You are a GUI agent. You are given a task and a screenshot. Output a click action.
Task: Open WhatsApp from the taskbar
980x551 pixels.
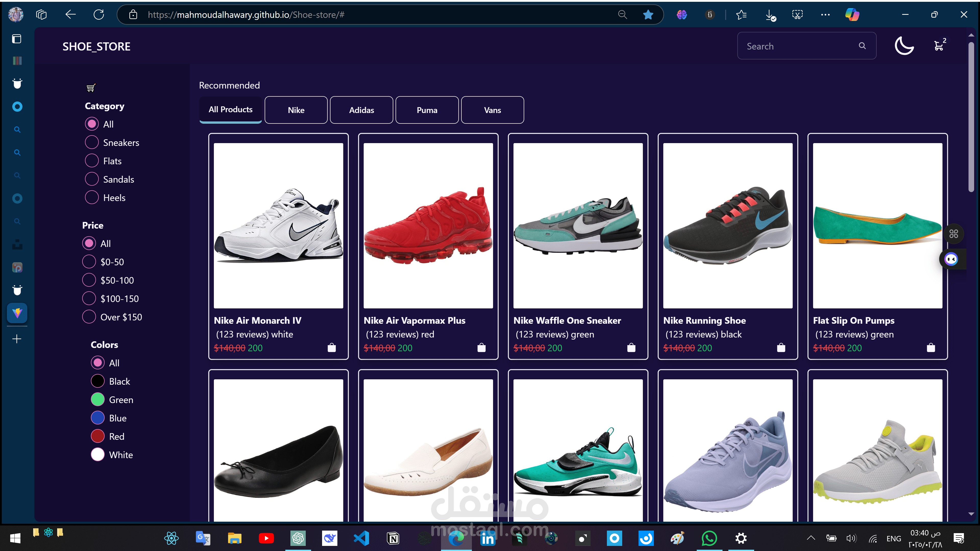(709, 538)
